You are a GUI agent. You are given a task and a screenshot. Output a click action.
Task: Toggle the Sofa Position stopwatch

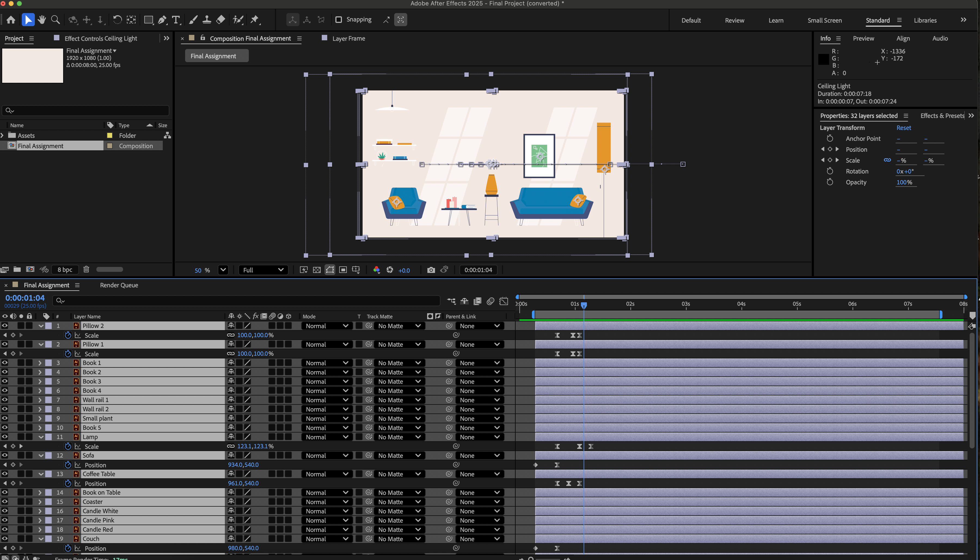tap(68, 465)
